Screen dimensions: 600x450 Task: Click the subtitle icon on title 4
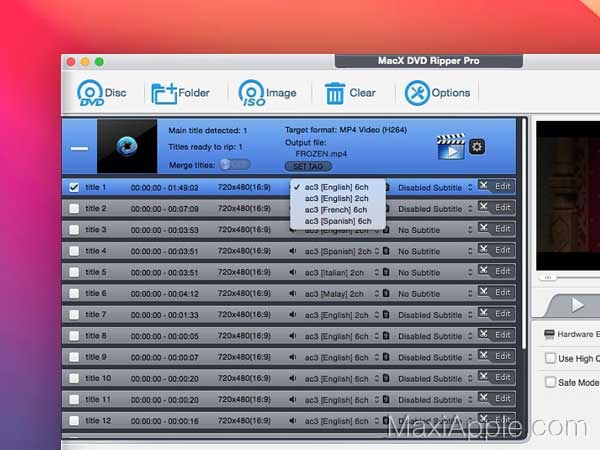coord(386,251)
